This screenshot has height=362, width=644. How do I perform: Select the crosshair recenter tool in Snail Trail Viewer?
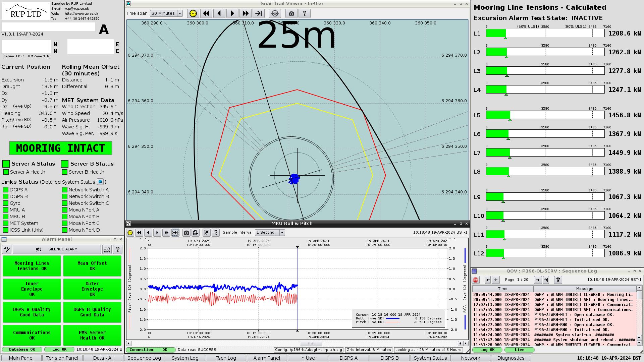click(275, 13)
